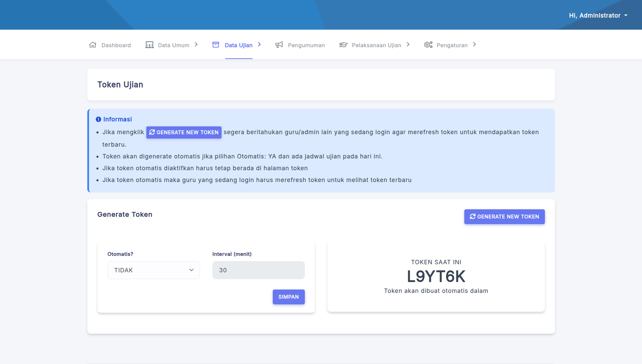This screenshot has height=364, width=642.
Task: Click the Pengaturan gears icon
Action: [x=428, y=45]
